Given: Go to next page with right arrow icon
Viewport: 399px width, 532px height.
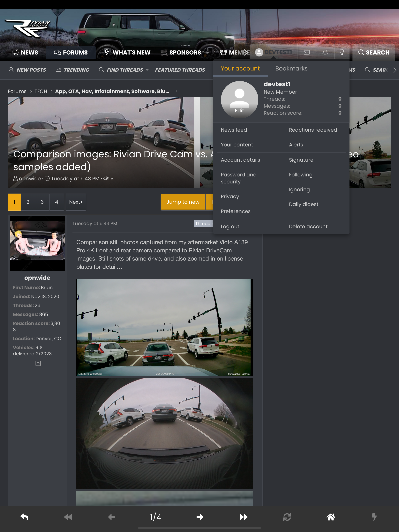Looking at the screenshot, I should click(x=200, y=517).
